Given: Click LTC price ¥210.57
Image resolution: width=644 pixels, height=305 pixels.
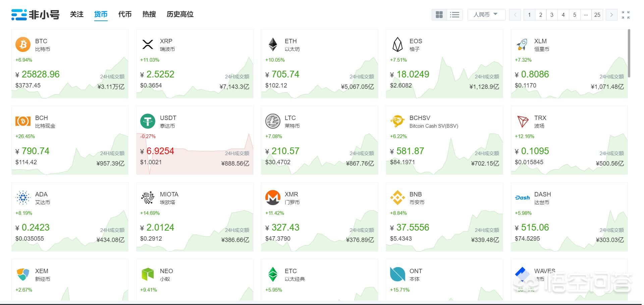Looking at the screenshot, I should (x=282, y=151).
